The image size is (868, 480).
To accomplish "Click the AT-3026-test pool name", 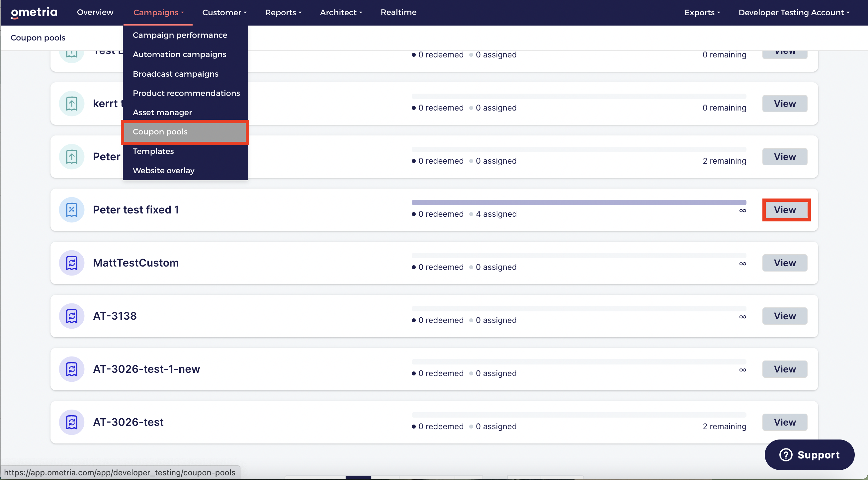I will (x=129, y=422).
